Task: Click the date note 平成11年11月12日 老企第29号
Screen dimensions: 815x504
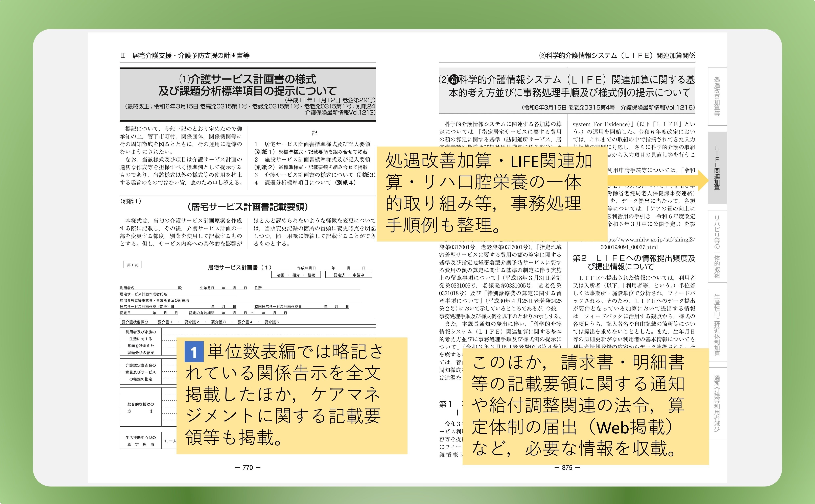Action: pos(330,100)
